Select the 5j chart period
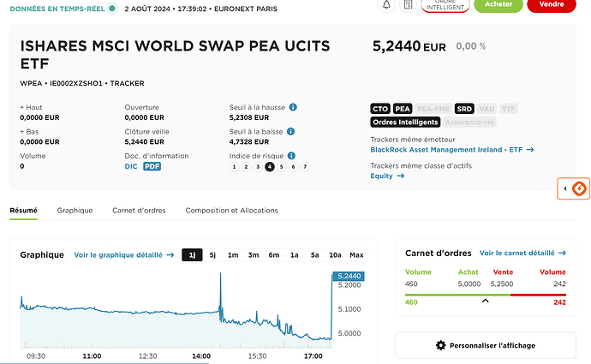Image resolution: width=591 pixels, height=364 pixels. pos(212,255)
